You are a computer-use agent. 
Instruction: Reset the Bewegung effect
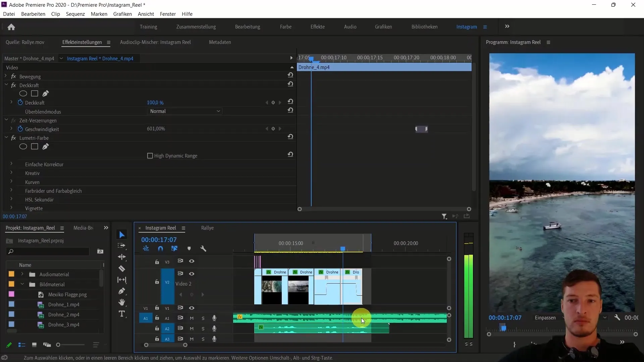pyautogui.click(x=290, y=75)
